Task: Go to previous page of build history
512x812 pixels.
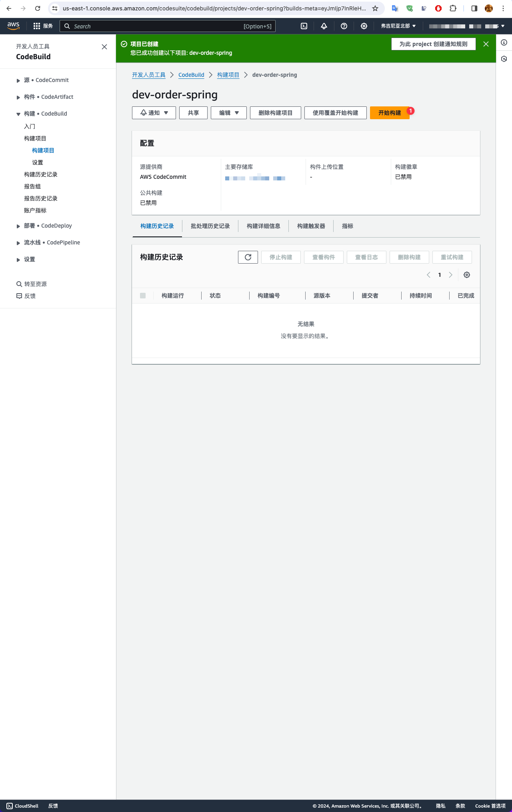Action: tap(428, 275)
